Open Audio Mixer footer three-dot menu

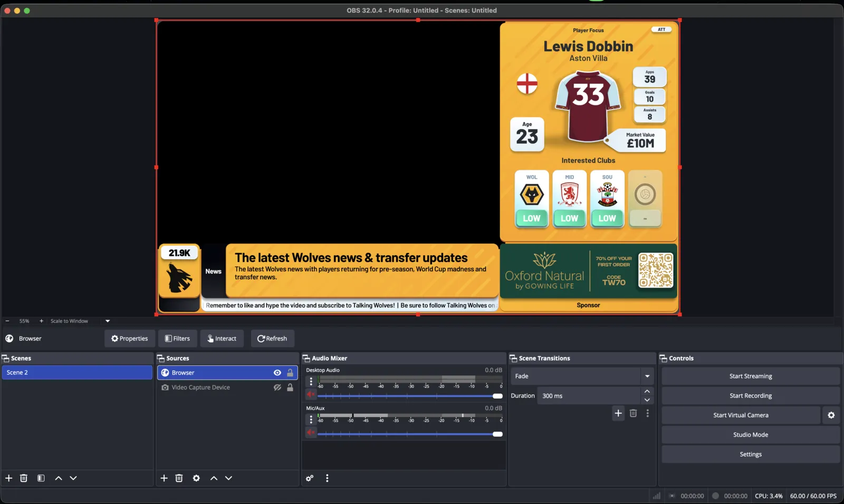(x=327, y=478)
